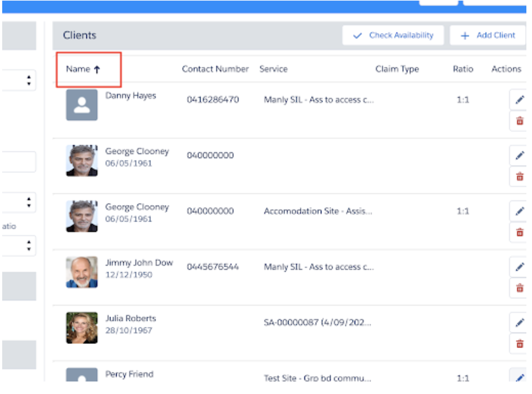Click Julia Roberts' profile photo
Image resolution: width=532 pixels, height=394 pixels.
tap(82, 328)
